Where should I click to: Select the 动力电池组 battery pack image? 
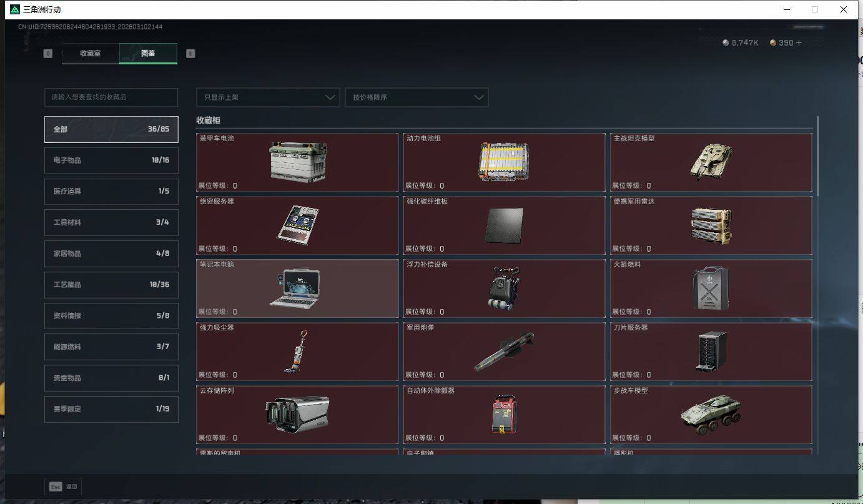(505, 162)
